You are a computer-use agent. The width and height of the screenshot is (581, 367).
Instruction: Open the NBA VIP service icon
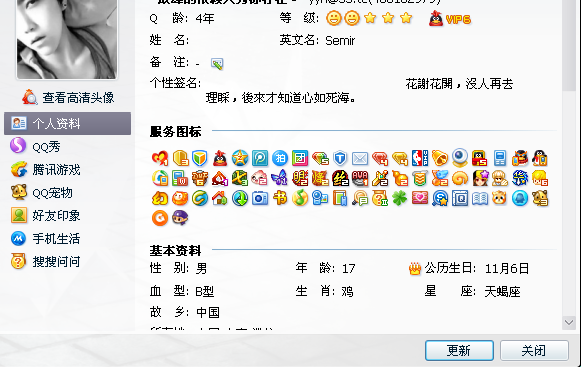tap(420, 158)
